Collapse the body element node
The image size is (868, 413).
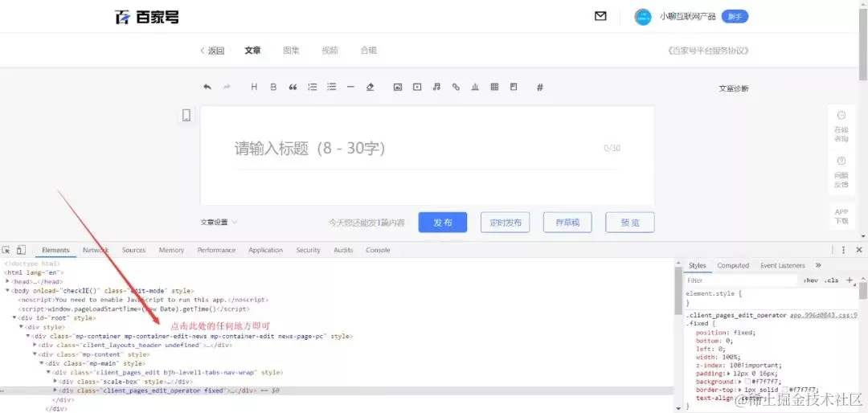[8, 290]
